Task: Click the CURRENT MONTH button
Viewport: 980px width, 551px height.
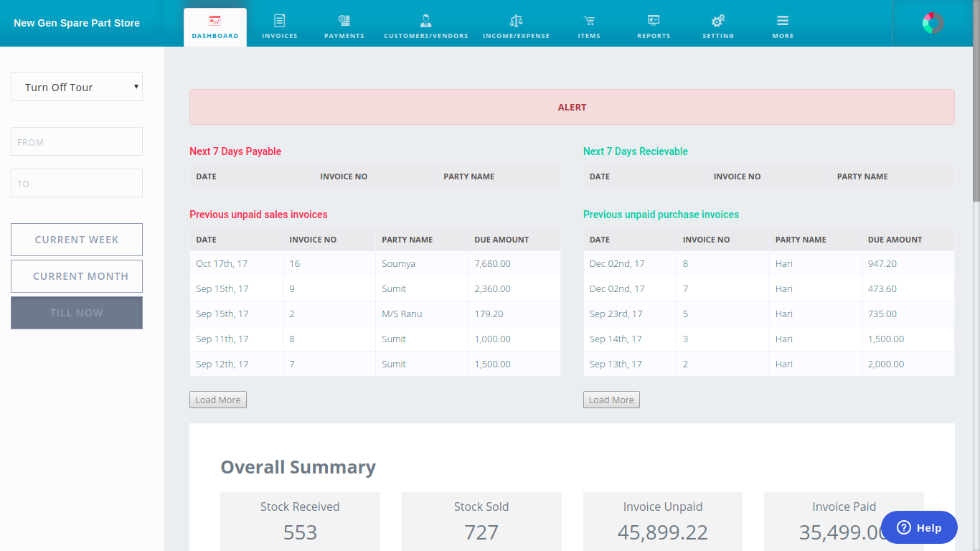Action: coord(77,276)
